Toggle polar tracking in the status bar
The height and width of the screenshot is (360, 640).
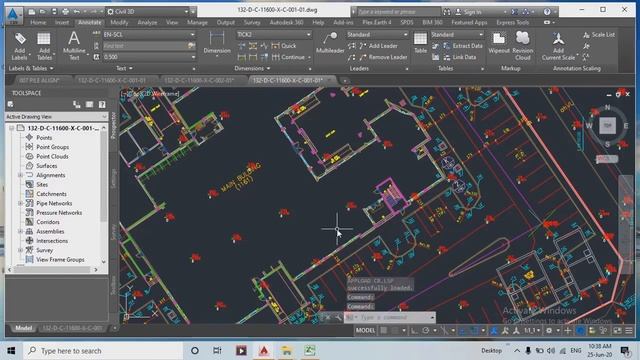pyautogui.click(x=425, y=330)
